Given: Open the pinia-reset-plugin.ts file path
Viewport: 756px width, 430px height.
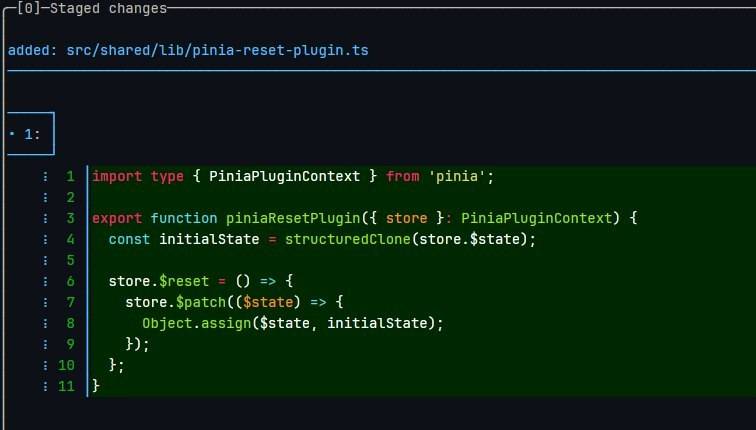Looking at the screenshot, I should point(217,51).
